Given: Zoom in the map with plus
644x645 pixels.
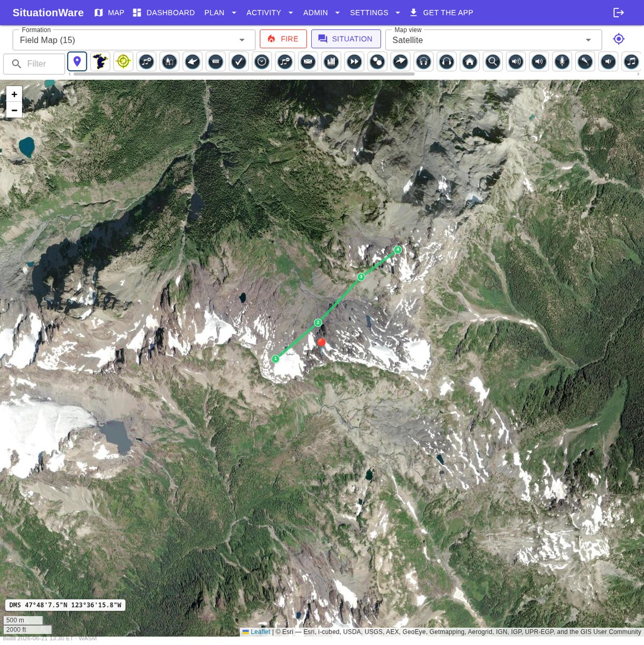Looking at the screenshot, I should click(x=14, y=94).
